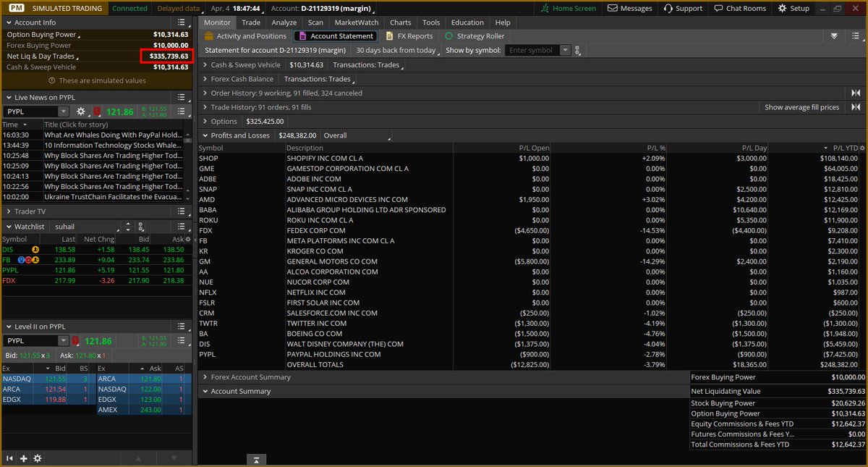Open Account Statement menu icon at top right

pyautogui.click(x=855, y=36)
